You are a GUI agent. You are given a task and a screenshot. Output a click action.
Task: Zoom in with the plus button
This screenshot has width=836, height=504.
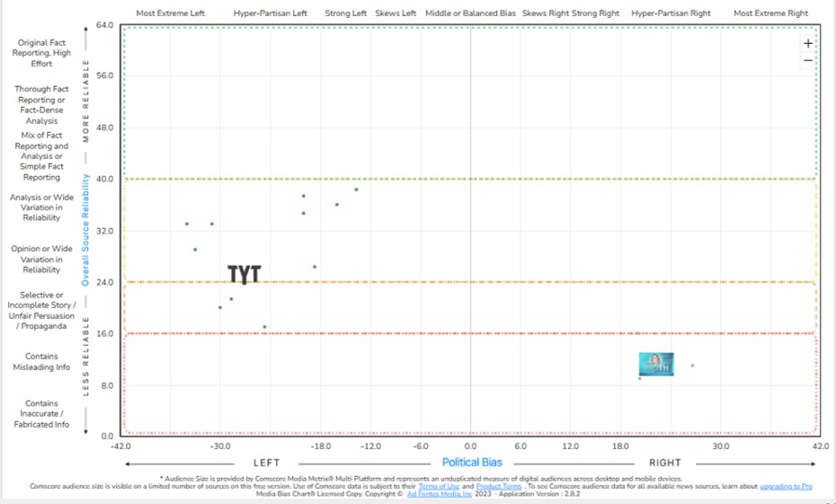tap(807, 43)
